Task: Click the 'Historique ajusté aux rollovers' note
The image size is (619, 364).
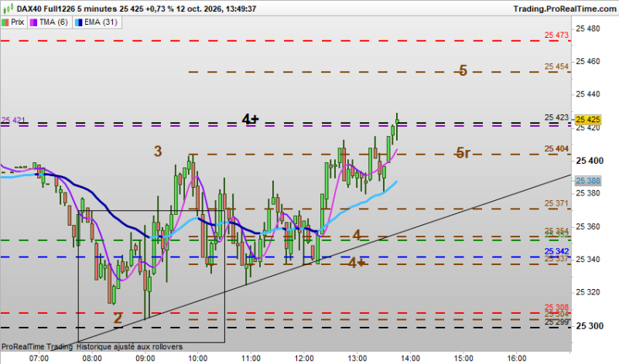Action: click(129, 347)
